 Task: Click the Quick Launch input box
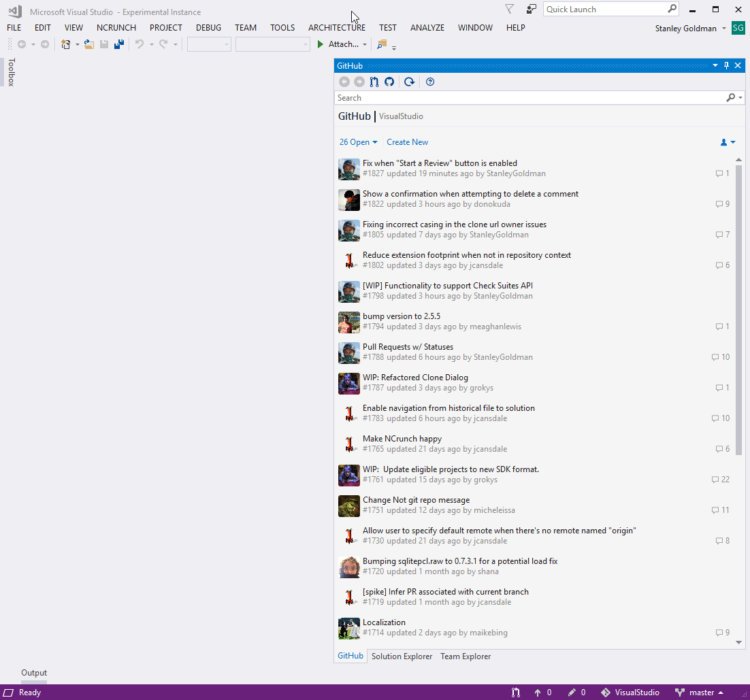tap(605, 9)
